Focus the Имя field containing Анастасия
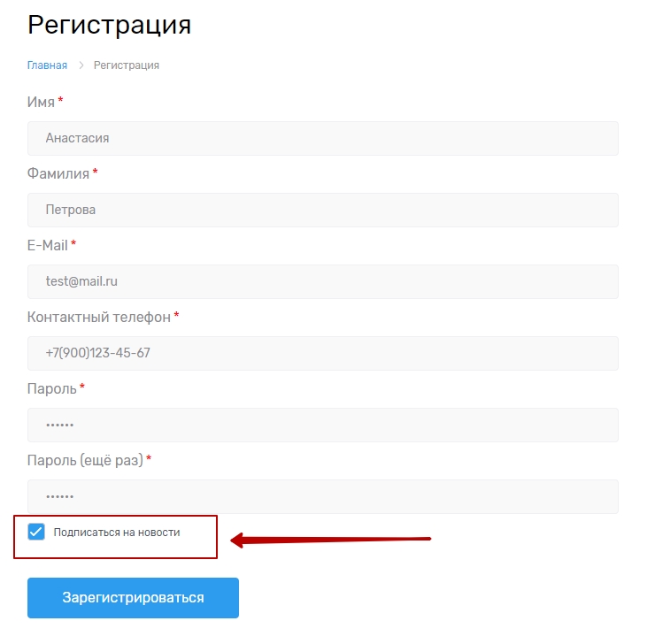655x644 pixels. coord(322,138)
